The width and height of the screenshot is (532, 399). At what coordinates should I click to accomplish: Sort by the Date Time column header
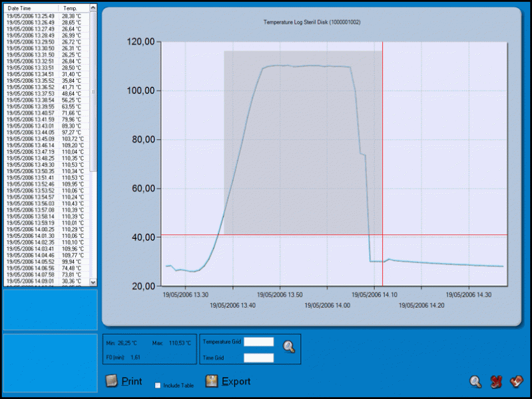31,8
